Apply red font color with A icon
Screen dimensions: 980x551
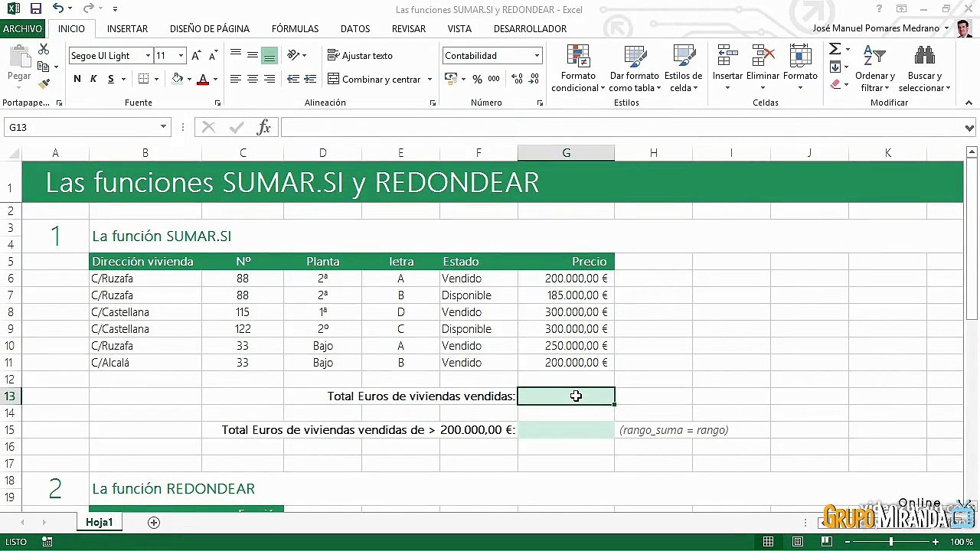pyautogui.click(x=203, y=79)
